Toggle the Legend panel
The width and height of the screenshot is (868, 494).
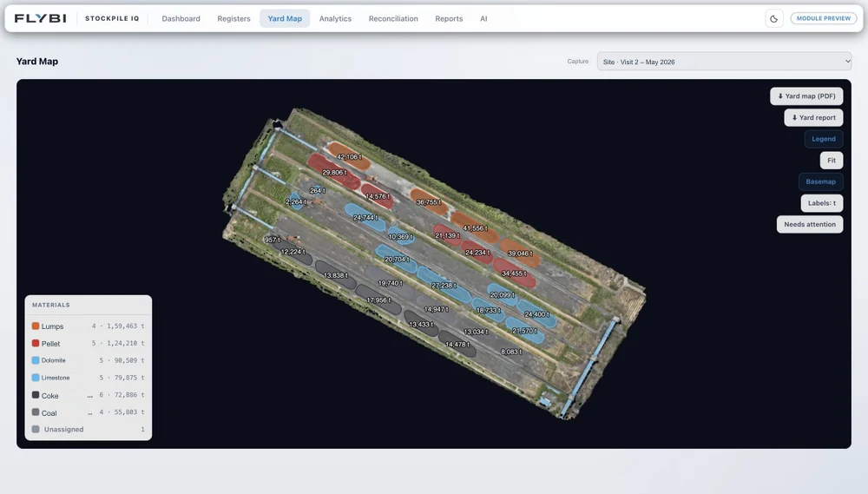(x=824, y=139)
